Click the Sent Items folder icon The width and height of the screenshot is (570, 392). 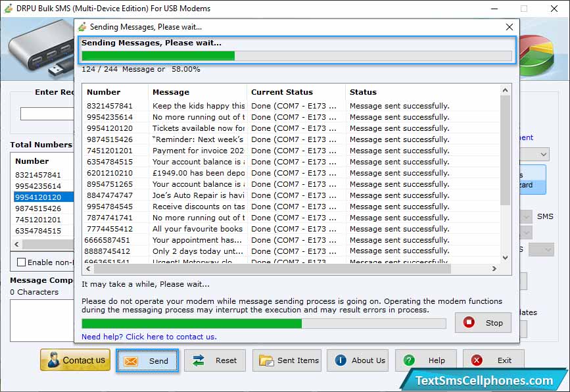point(266,360)
